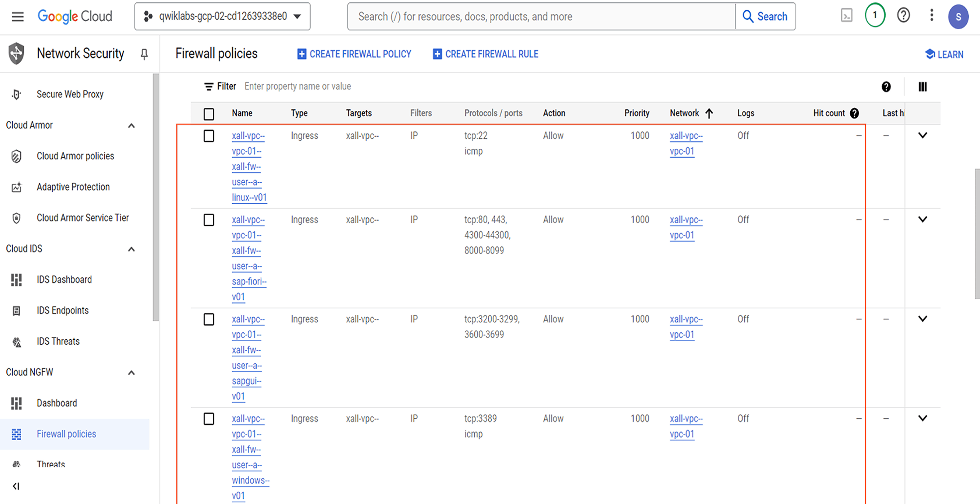
Task: Pin the Network Security product
Action: pyautogui.click(x=144, y=54)
